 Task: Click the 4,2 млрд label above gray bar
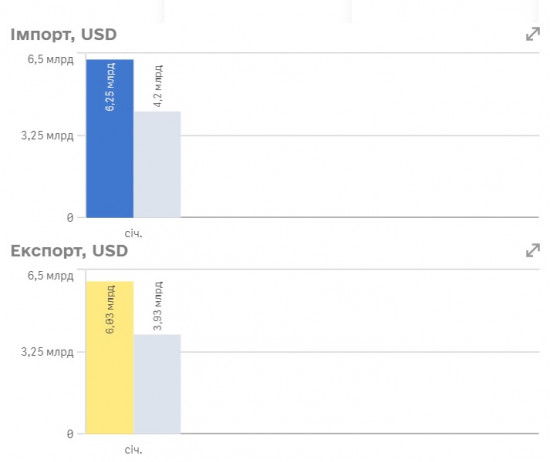click(x=158, y=86)
